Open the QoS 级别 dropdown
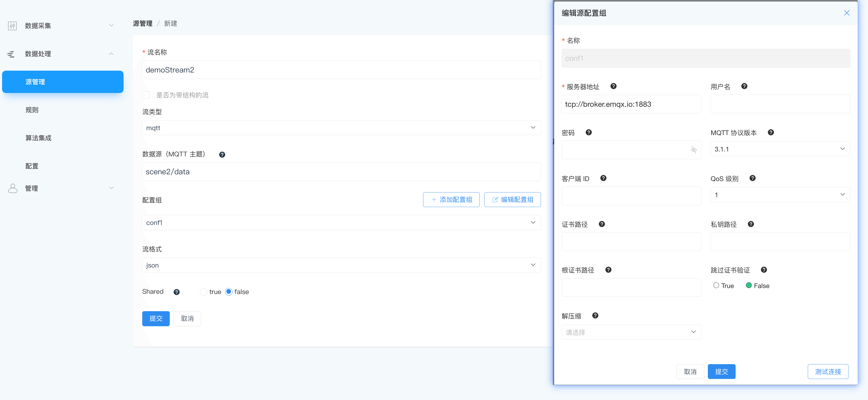The height and width of the screenshot is (400, 868). tap(780, 195)
